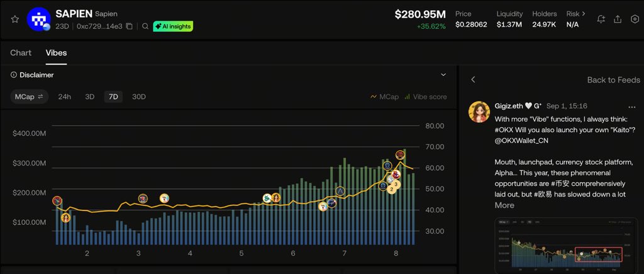
Task: Copy the contract address icon
Action: (x=130, y=26)
